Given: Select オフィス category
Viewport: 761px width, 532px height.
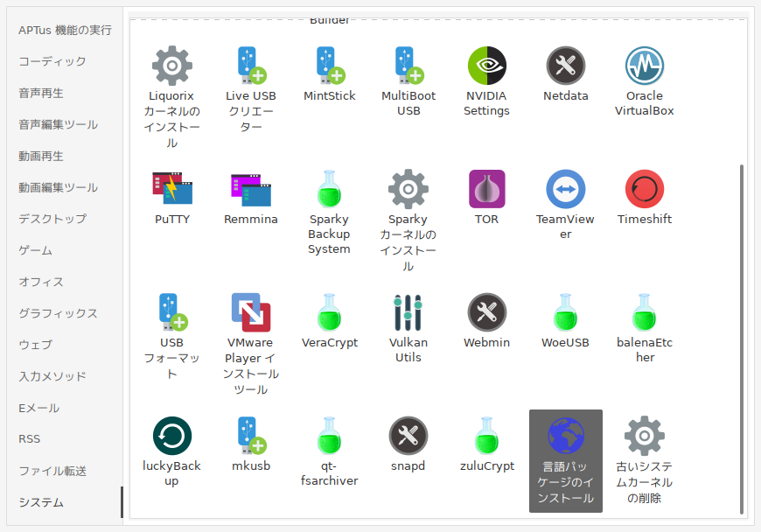Looking at the screenshot, I should pyautogui.click(x=41, y=282).
